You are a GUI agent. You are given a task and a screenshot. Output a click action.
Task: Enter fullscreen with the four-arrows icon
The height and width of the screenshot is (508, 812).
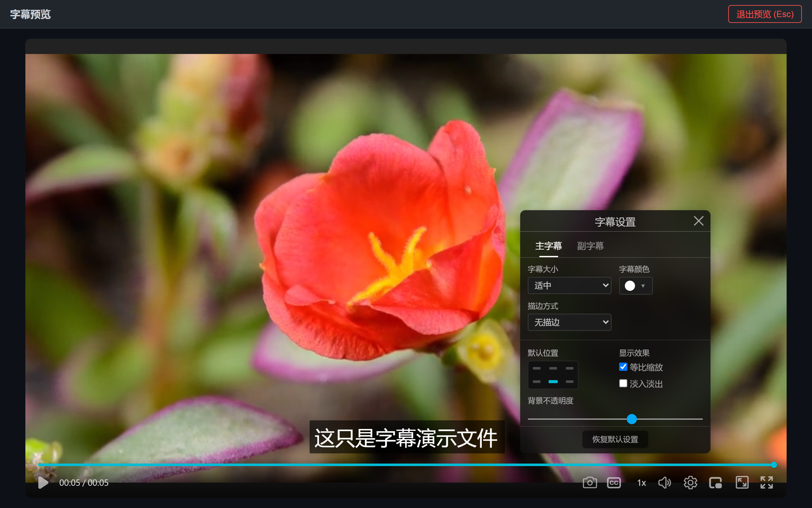coord(767,483)
